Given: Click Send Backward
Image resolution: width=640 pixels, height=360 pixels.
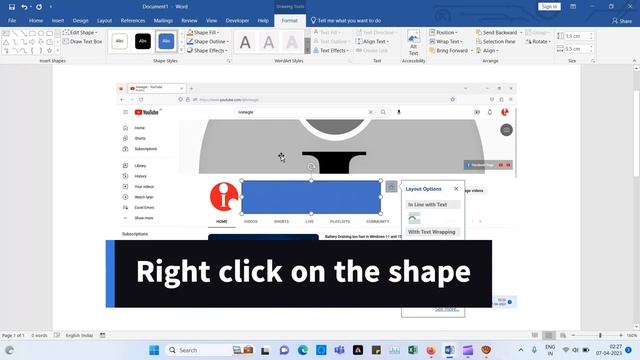Looking at the screenshot, I should [x=496, y=32].
